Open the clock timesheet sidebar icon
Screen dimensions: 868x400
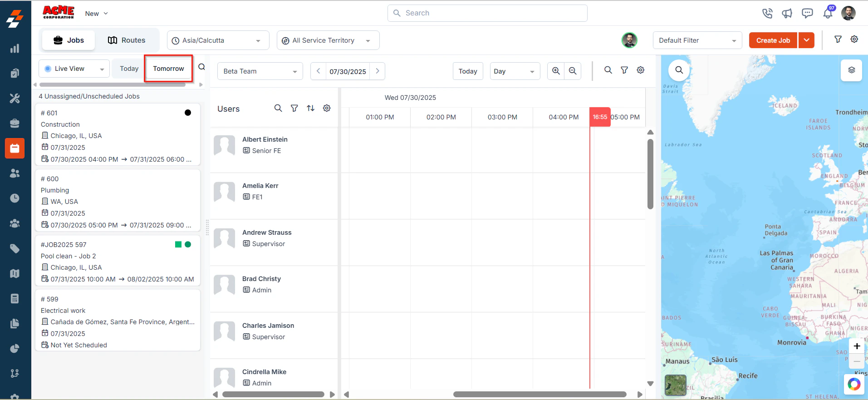pos(15,198)
